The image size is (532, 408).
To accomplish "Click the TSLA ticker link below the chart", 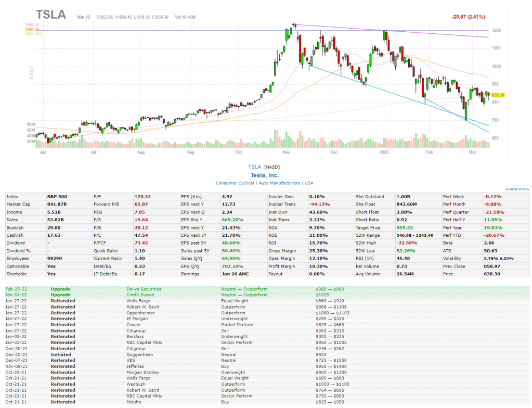I will 254,167.
